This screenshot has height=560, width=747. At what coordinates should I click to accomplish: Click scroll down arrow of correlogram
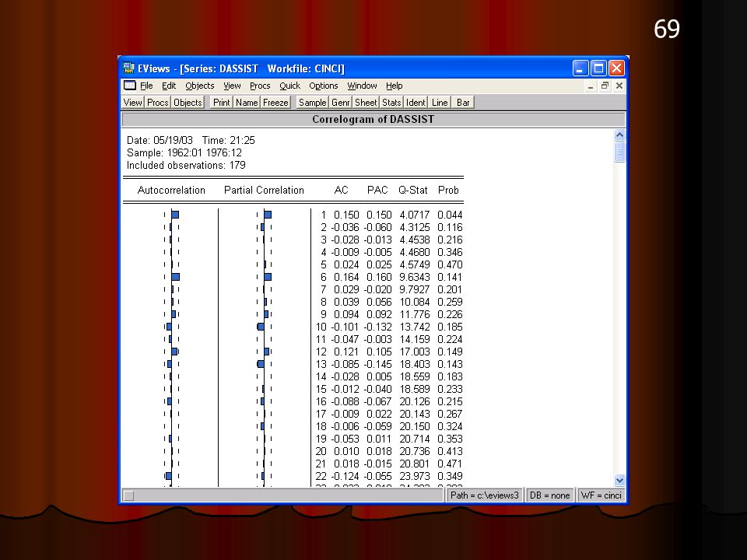(x=619, y=480)
